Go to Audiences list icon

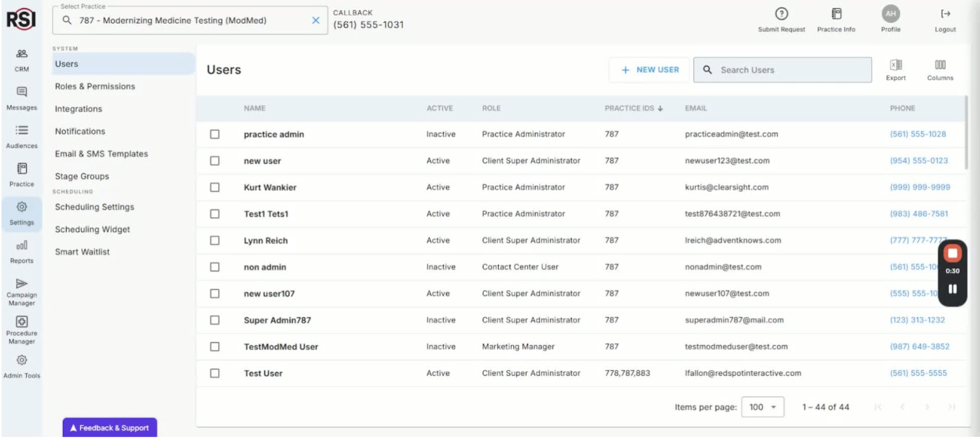[x=22, y=130]
